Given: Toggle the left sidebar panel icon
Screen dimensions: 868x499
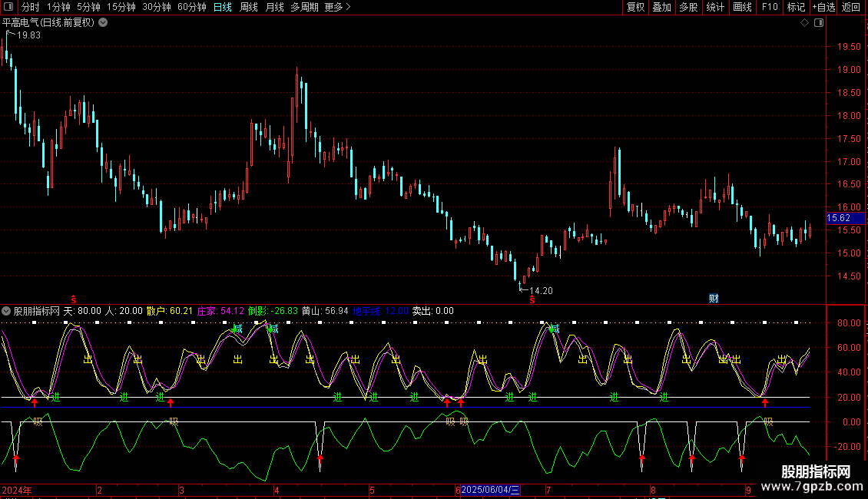Looking at the screenshot, I should click(8, 7).
